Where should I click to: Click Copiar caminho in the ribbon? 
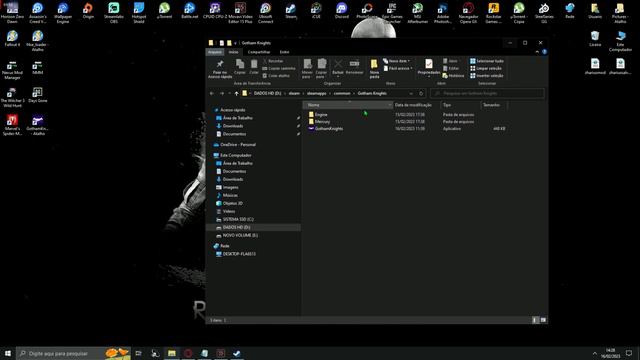click(279, 69)
